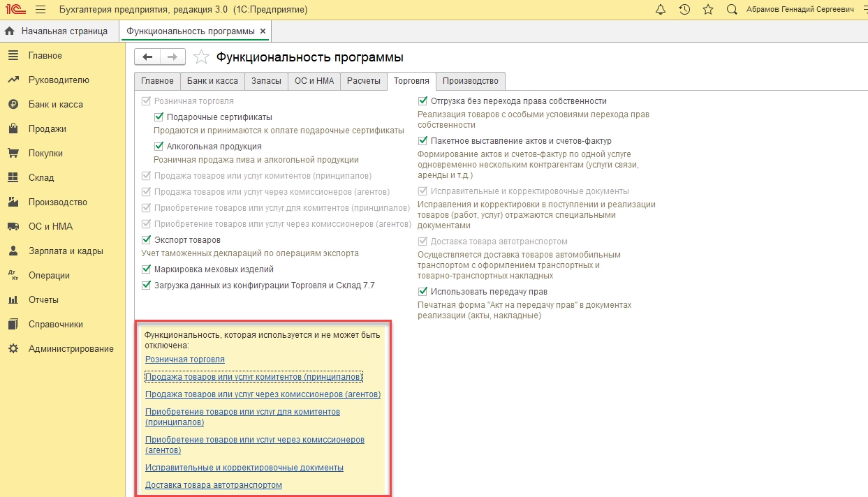Toggle Использовать передачу прав checkbox

pos(422,292)
